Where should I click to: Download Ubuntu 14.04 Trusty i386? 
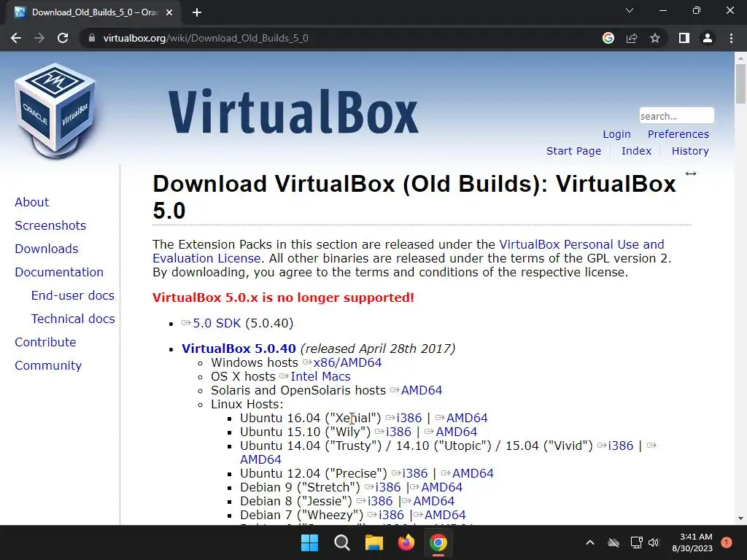[x=621, y=446]
